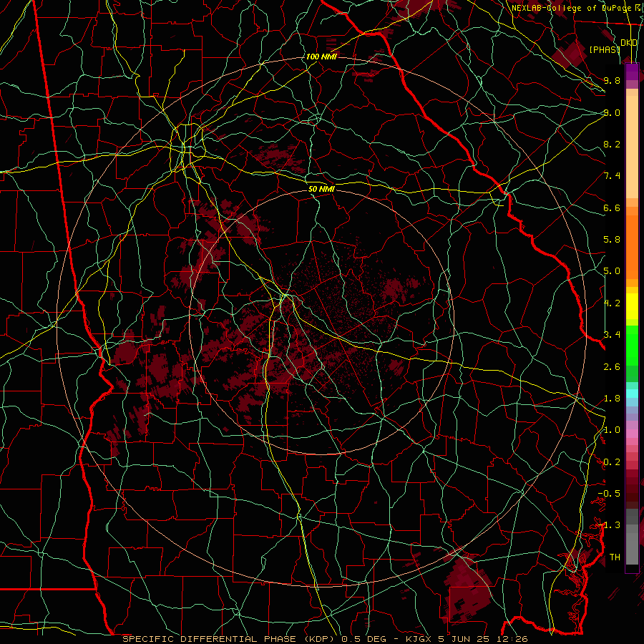
Task: Click the 12:26 timestamp in the caption
Action: click(x=514, y=639)
